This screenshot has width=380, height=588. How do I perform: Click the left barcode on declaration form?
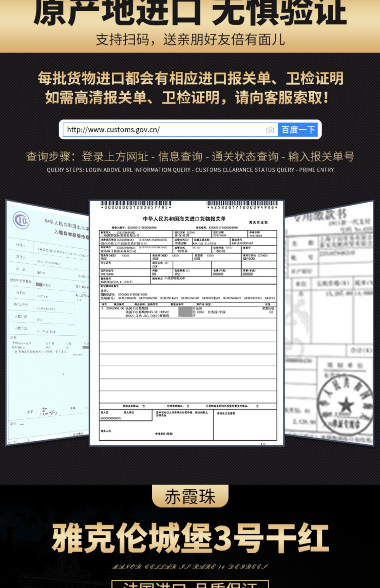coord(136,205)
